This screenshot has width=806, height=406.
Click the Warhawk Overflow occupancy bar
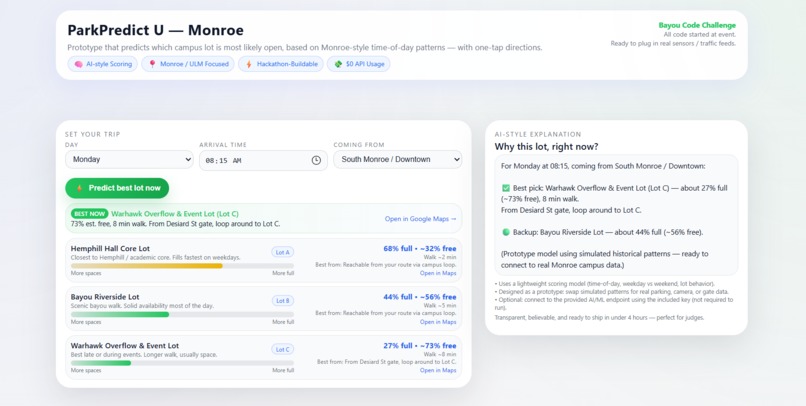point(182,363)
